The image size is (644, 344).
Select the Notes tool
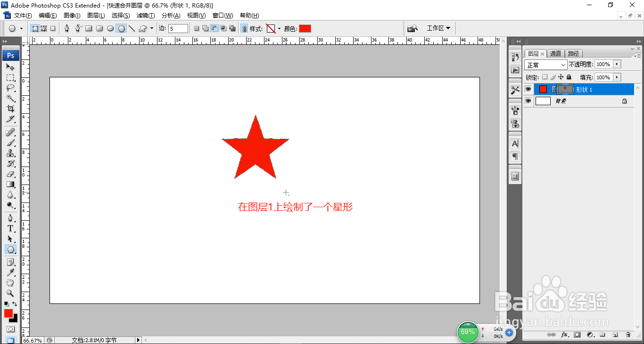pos(10,262)
